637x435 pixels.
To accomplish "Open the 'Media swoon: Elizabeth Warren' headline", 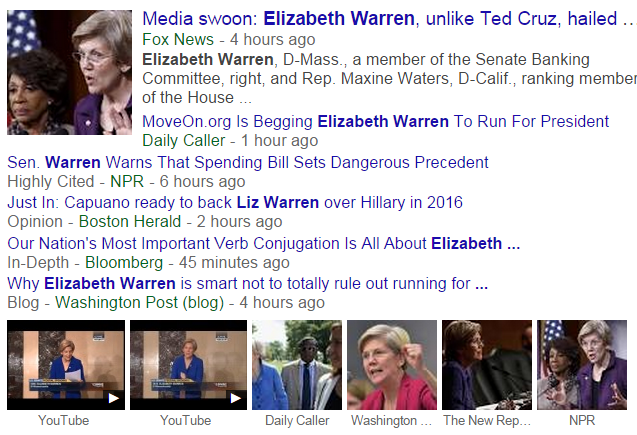I will point(388,19).
